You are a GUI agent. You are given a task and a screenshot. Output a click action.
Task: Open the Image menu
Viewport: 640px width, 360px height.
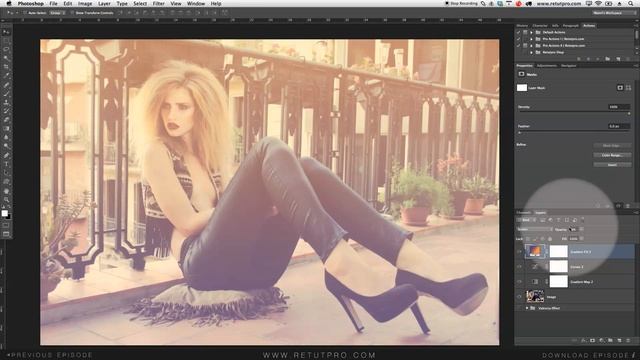(85, 4)
